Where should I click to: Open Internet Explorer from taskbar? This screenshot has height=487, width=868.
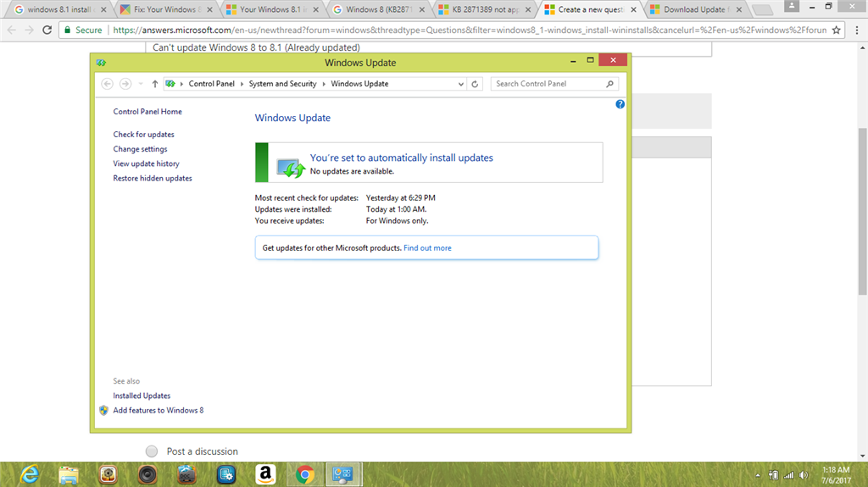click(30, 474)
